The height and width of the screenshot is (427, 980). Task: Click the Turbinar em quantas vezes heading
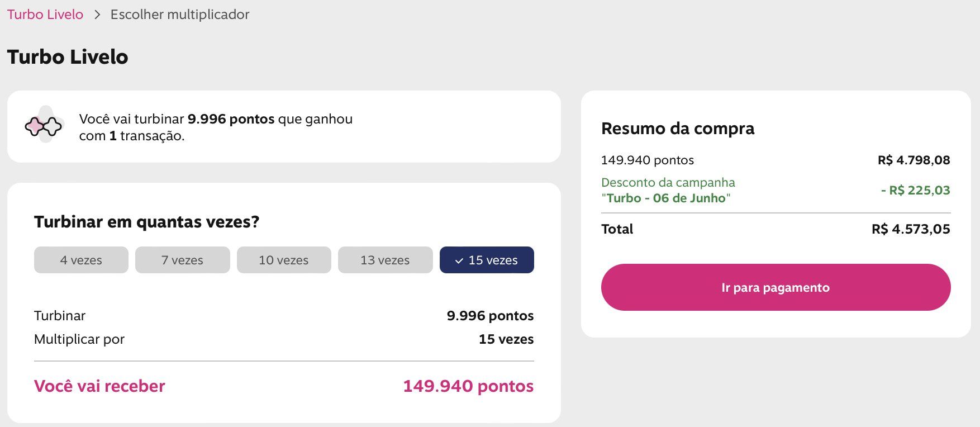tap(147, 222)
